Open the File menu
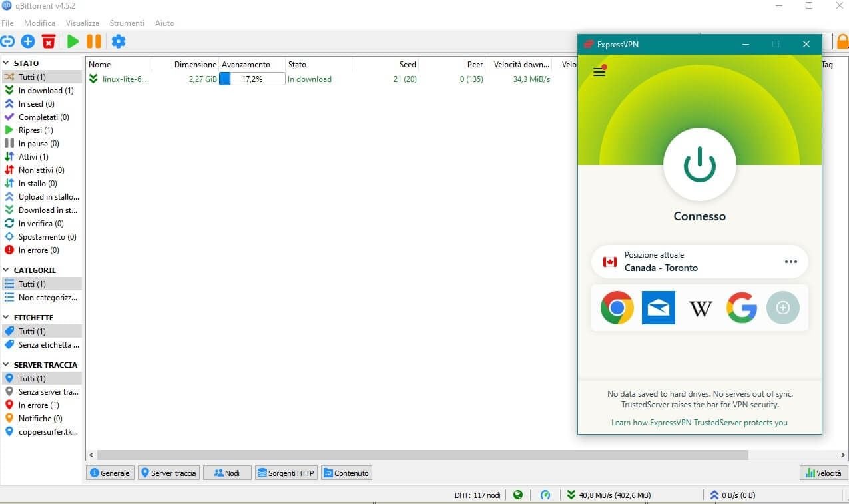The width and height of the screenshot is (849, 504). coord(7,23)
